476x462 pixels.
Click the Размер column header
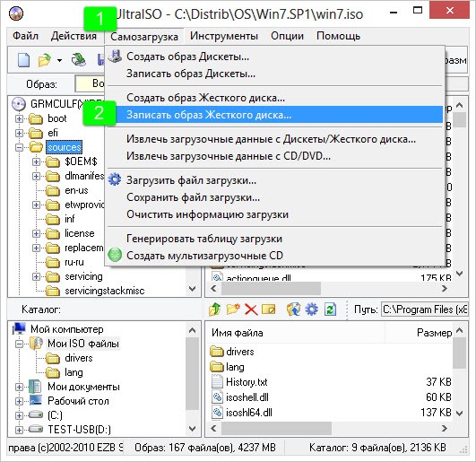click(x=419, y=333)
